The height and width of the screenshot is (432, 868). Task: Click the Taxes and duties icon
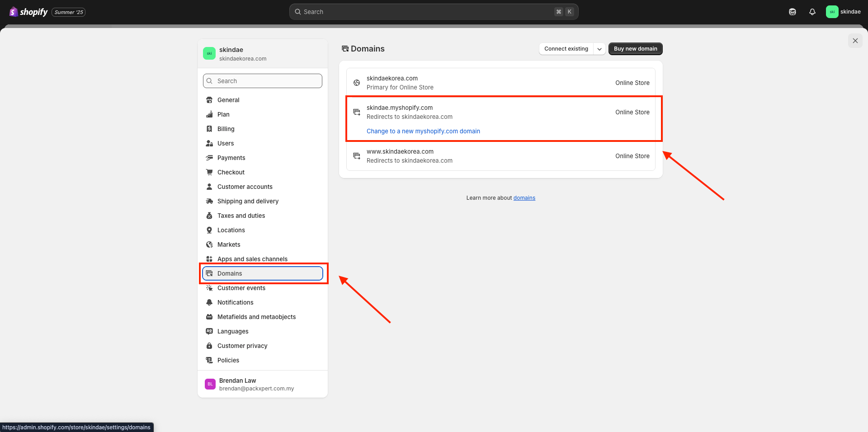[209, 216]
